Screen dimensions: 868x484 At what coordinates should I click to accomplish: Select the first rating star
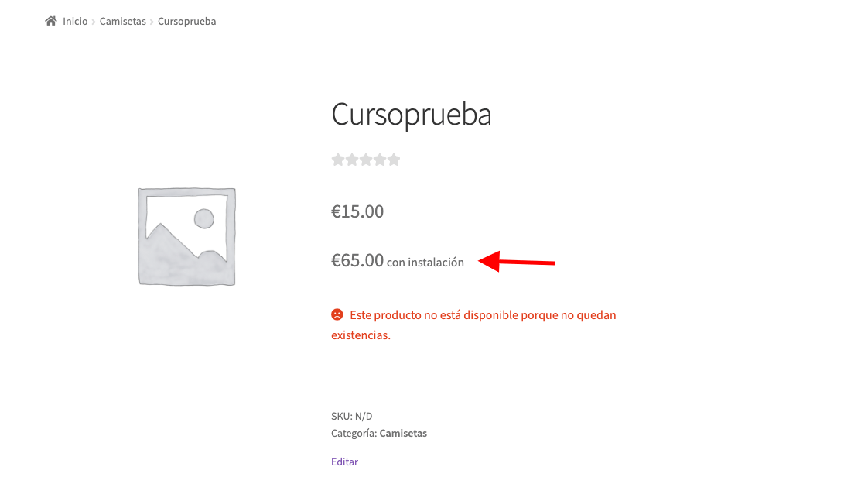point(337,160)
